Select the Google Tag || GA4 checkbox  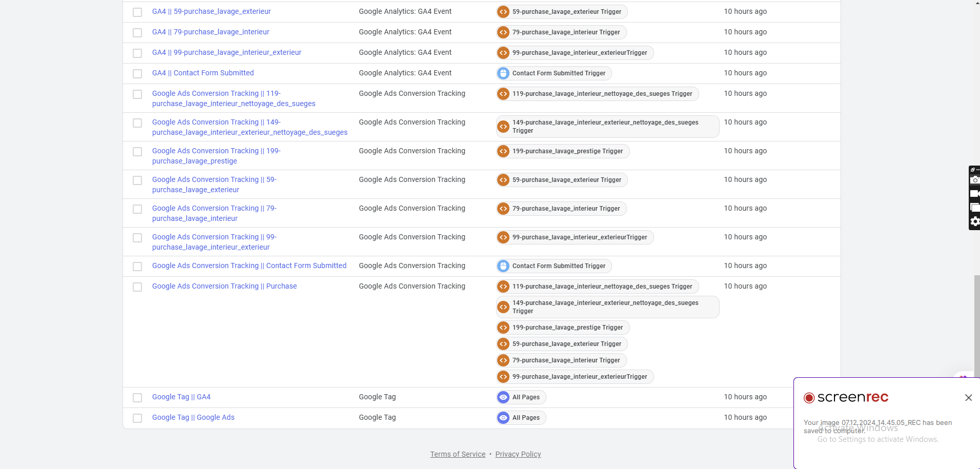137,398
